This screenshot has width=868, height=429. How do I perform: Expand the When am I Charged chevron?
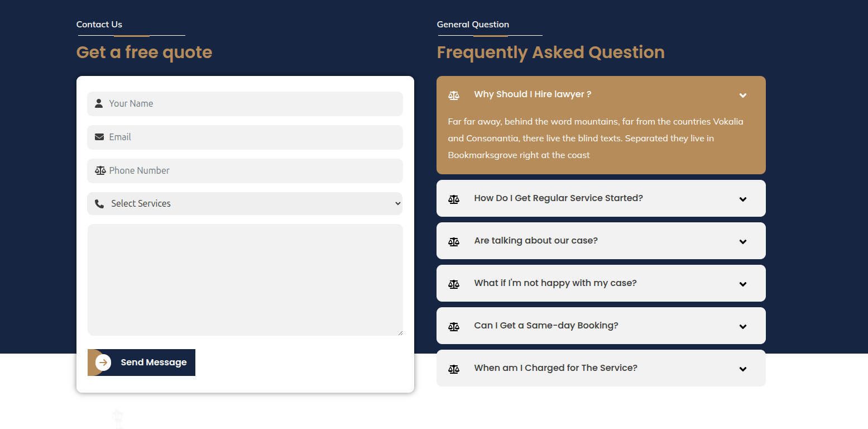743,369
